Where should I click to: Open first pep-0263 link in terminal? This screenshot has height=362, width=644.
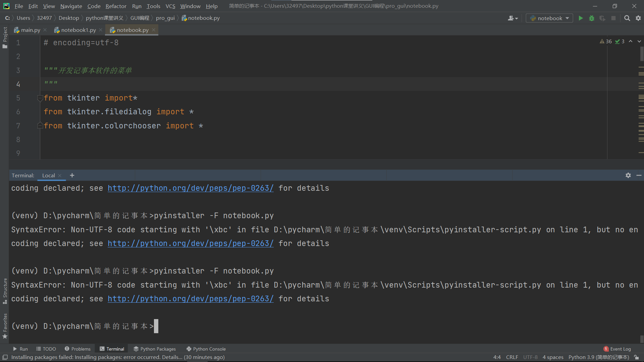191,188
